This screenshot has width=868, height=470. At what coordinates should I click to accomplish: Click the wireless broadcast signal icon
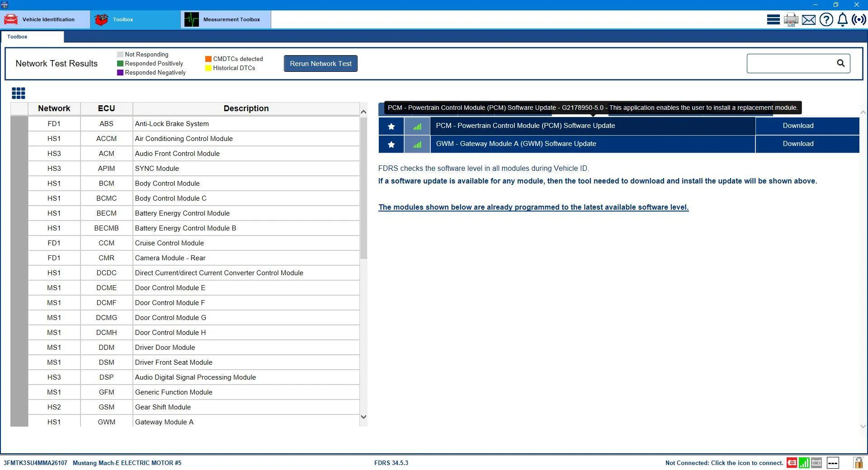coord(859,20)
